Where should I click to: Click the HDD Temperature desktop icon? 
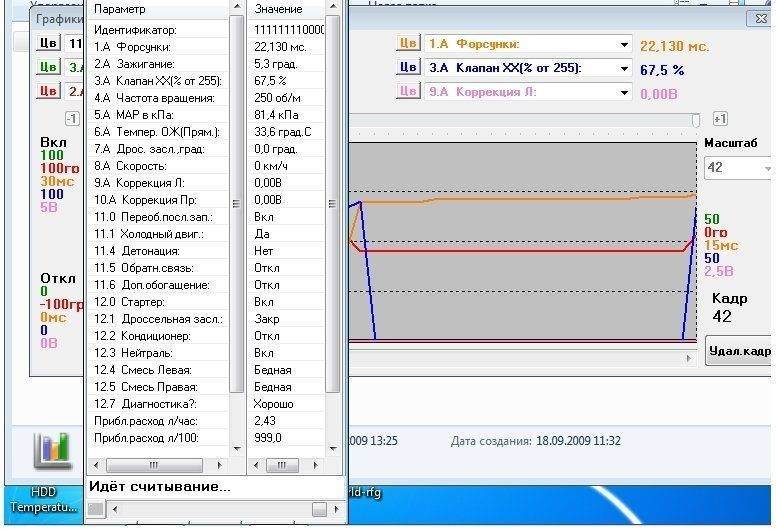[40, 500]
